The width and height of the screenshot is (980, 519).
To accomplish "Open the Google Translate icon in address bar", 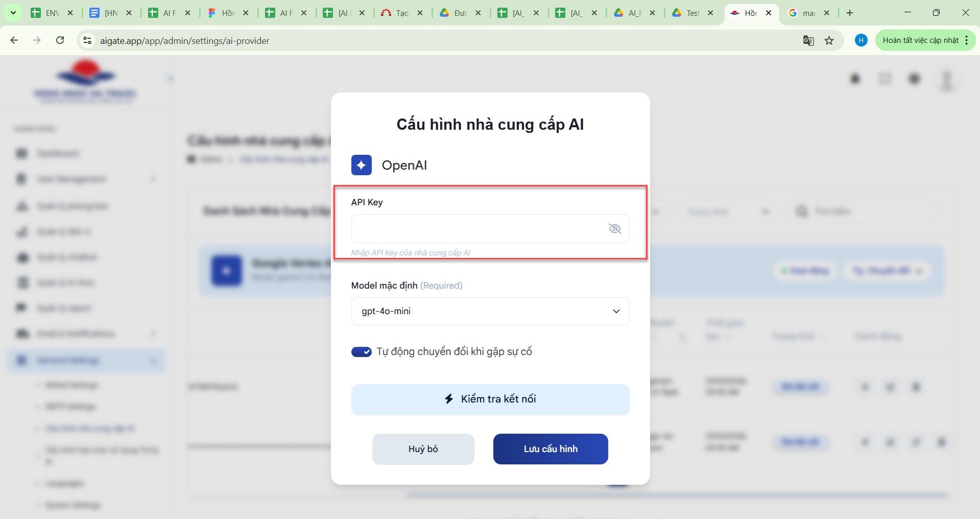I will pos(808,40).
